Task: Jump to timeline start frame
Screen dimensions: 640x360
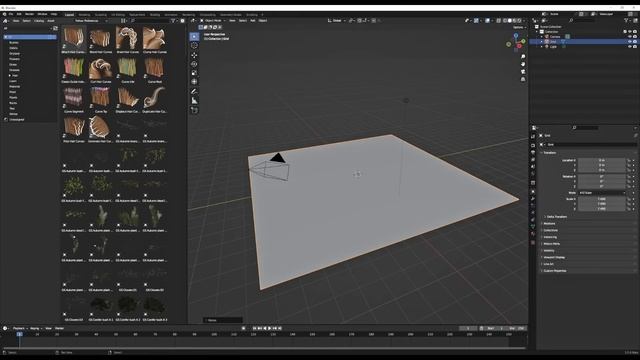Action: coord(254,328)
